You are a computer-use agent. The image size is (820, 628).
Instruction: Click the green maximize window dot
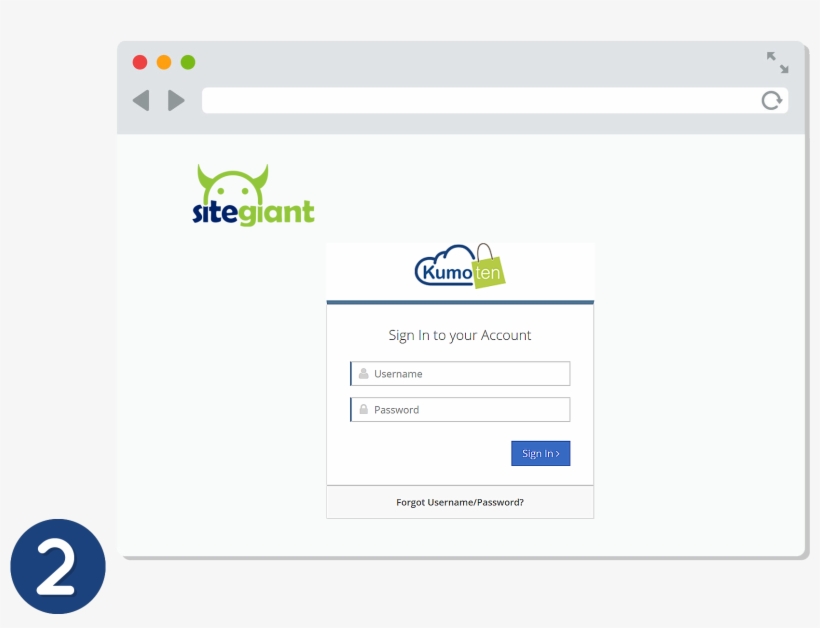point(188,62)
